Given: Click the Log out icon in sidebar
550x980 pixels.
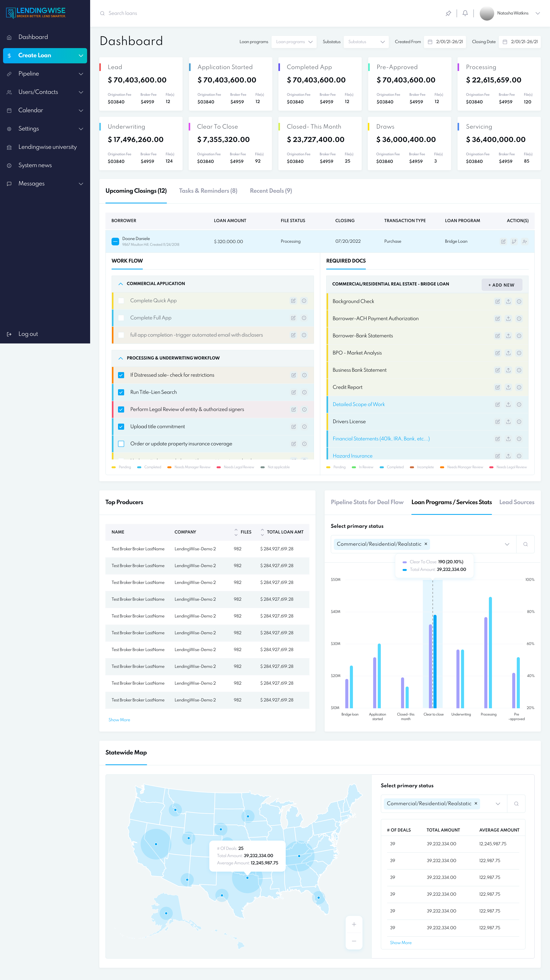Looking at the screenshot, I should point(9,334).
